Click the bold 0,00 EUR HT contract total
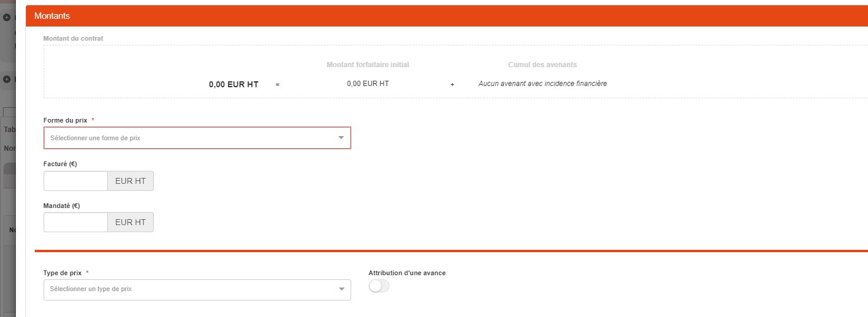868x317 pixels. (x=233, y=84)
